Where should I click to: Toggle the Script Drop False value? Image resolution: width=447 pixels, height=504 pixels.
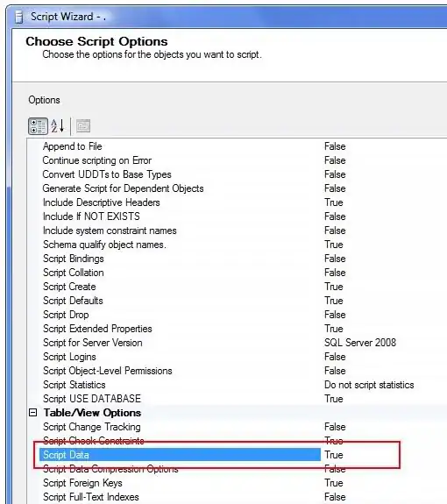pos(335,315)
